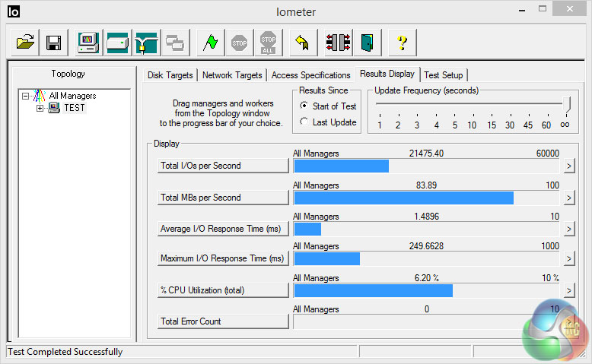Select the TEST manager label in Topology
Screen dimensions: 592x364
(75, 108)
